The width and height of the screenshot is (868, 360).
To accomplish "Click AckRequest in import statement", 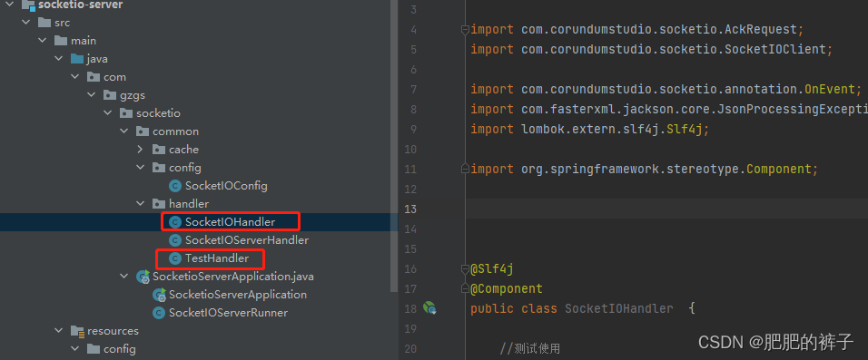I will point(760,29).
